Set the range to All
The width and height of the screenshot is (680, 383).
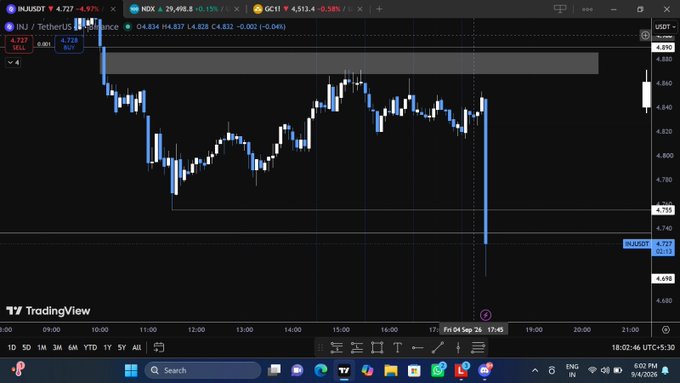(x=137, y=347)
